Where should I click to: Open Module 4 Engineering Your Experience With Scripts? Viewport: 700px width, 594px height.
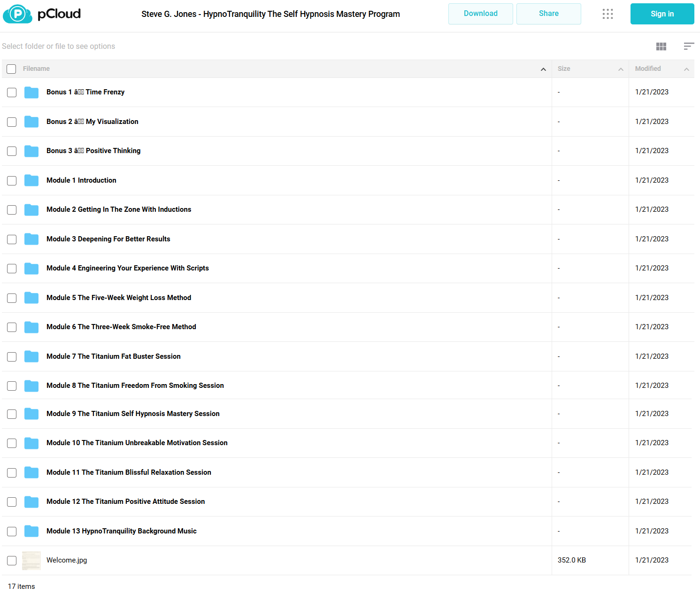128,268
